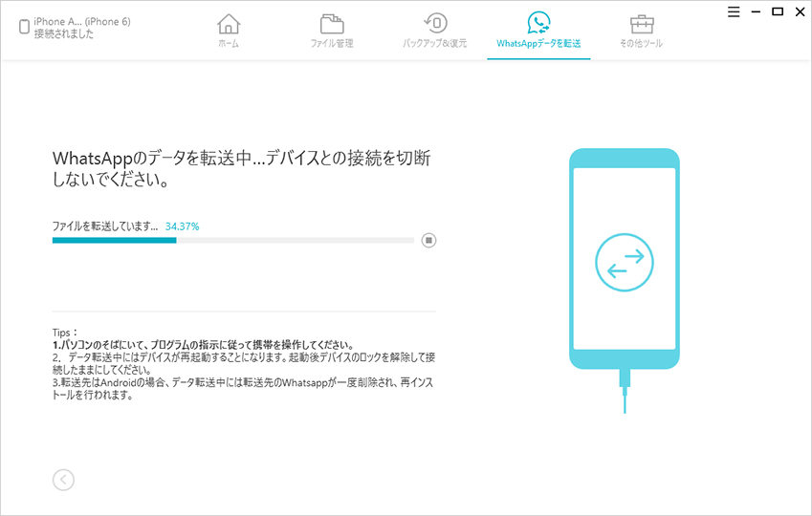Open the hamburger menu in the title bar
Image resolution: width=812 pixels, height=516 pixels.
click(x=734, y=11)
